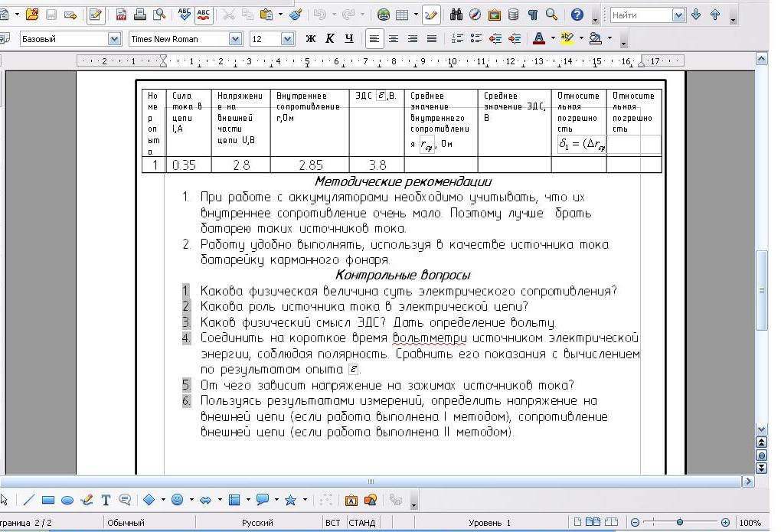The width and height of the screenshot is (781, 532).
Task: Open Page Preview icon
Action: click(159, 15)
